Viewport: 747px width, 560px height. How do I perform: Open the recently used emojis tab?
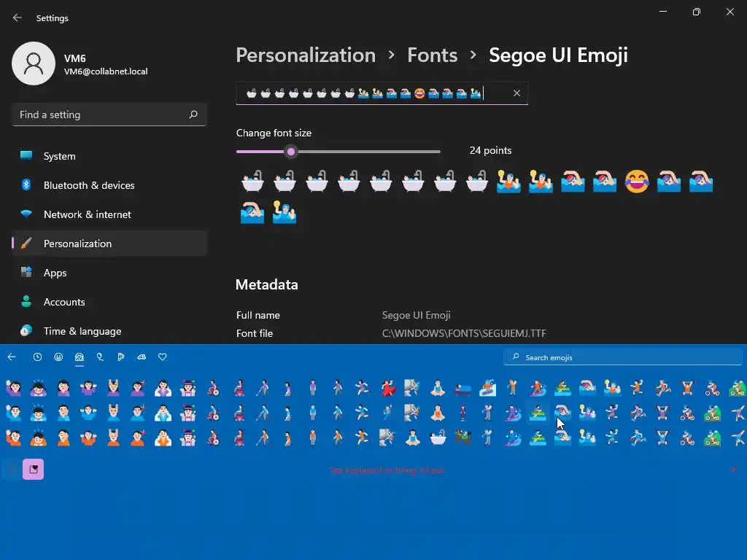click(37, 357)
